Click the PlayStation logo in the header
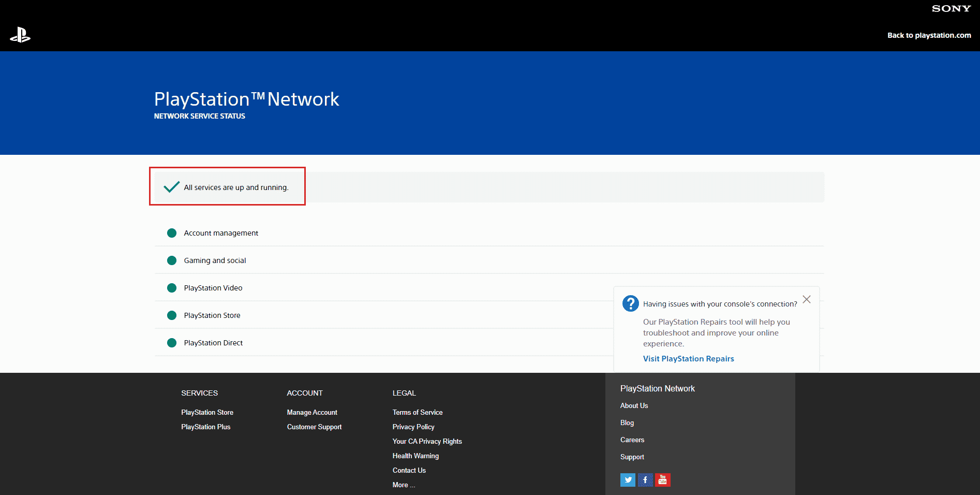Viewport: 980px width, 495px height. 20,35
